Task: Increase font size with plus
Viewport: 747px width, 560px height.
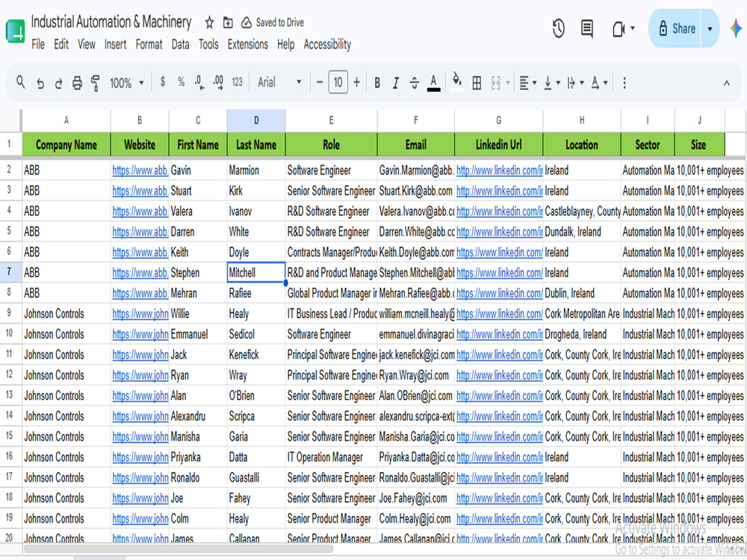Action: click(357, 82)
